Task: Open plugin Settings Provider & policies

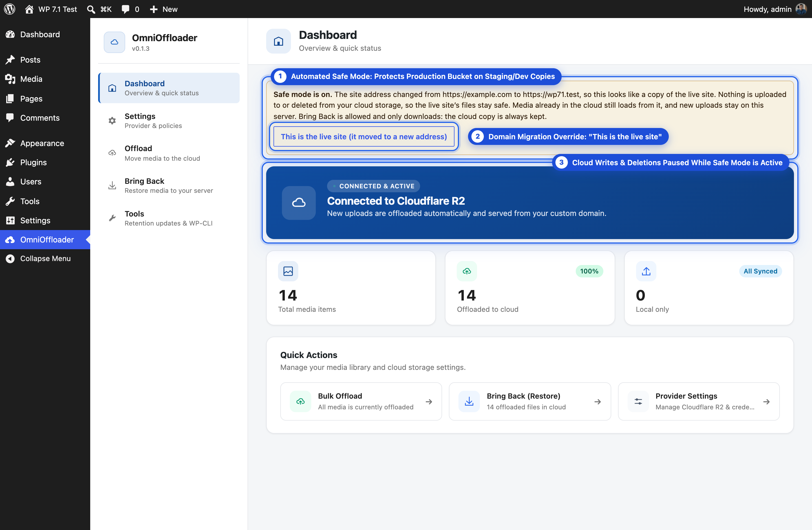Action: [x=169, y=121]
